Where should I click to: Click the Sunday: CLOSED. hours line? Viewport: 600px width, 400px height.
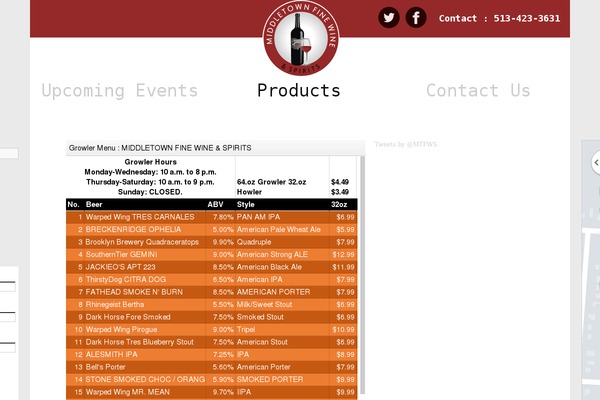point(150,192)
